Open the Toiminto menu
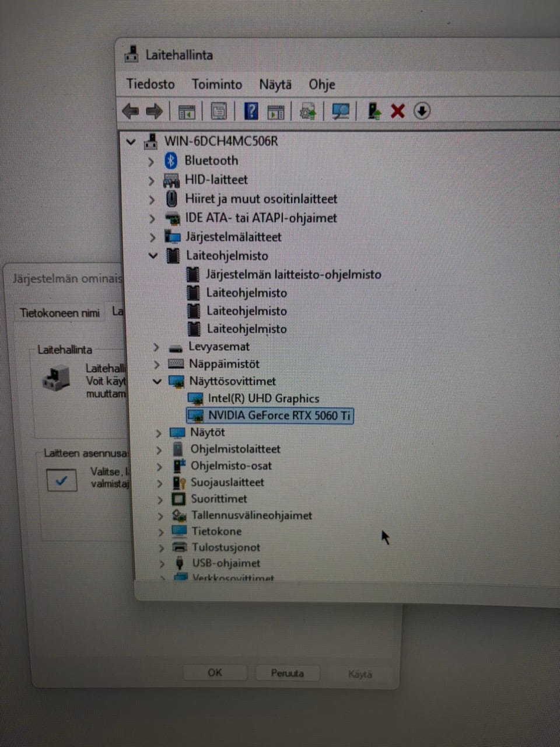The image size is (560, 747). [217, 84]
